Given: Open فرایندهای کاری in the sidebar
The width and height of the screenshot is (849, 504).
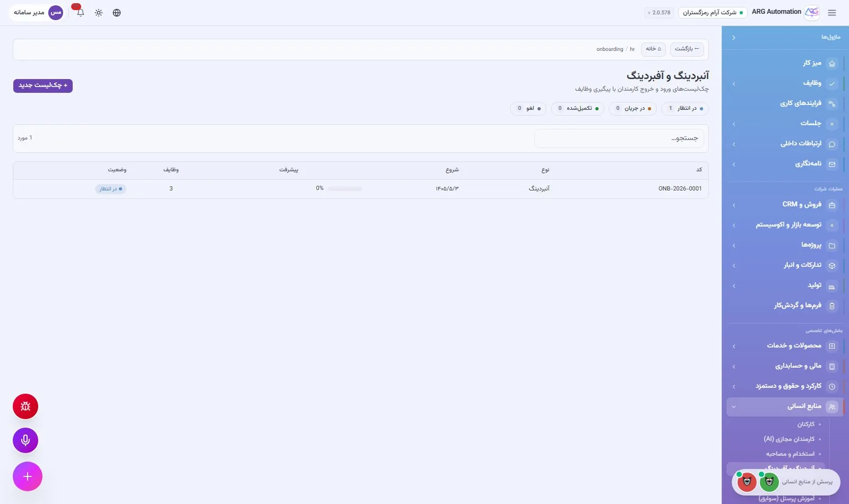Looking at the screenshot, I should click(x=785, y=103).
